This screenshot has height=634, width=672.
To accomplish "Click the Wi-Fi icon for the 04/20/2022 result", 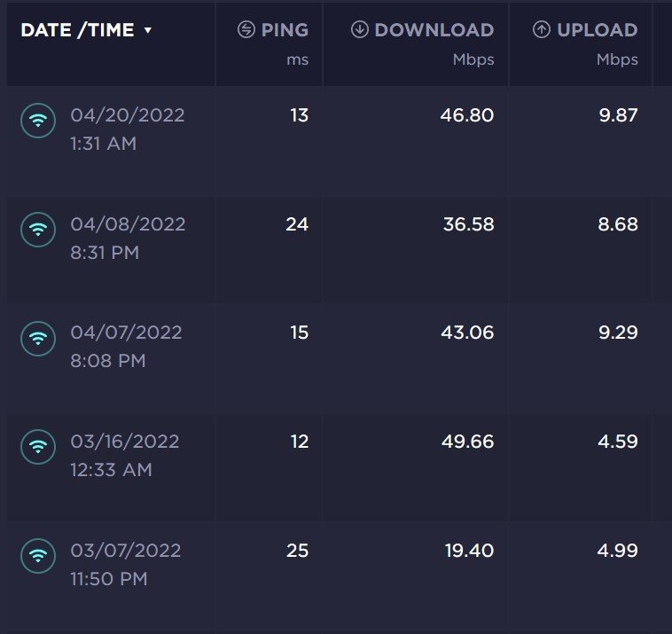I will click(38, 121).
